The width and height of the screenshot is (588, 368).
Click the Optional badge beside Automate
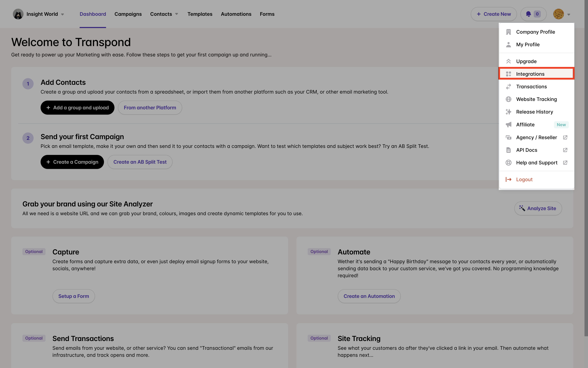(x=319, y=252)
